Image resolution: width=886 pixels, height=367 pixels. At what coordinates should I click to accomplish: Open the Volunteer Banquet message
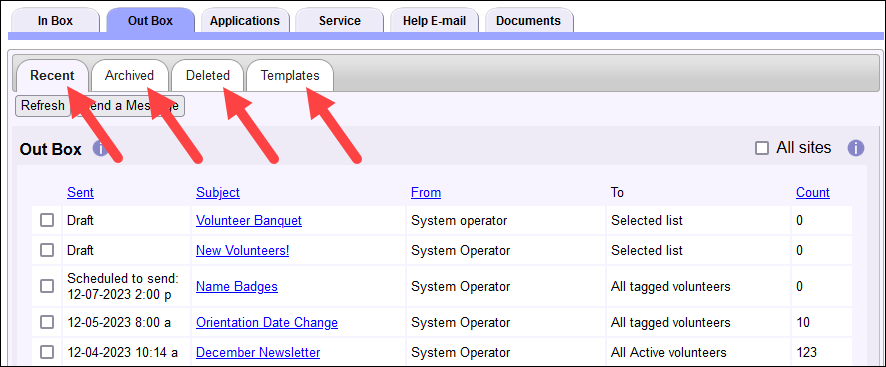[x=249, y=221]
